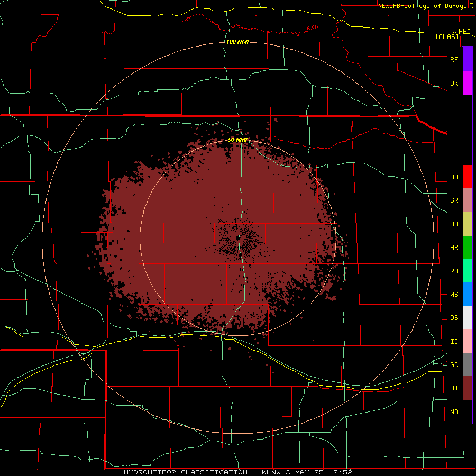The width and height of the screenshot is (476, 476).
Task: Click the NEXLAB-College of DuPage text
Action: coord(423,6)
